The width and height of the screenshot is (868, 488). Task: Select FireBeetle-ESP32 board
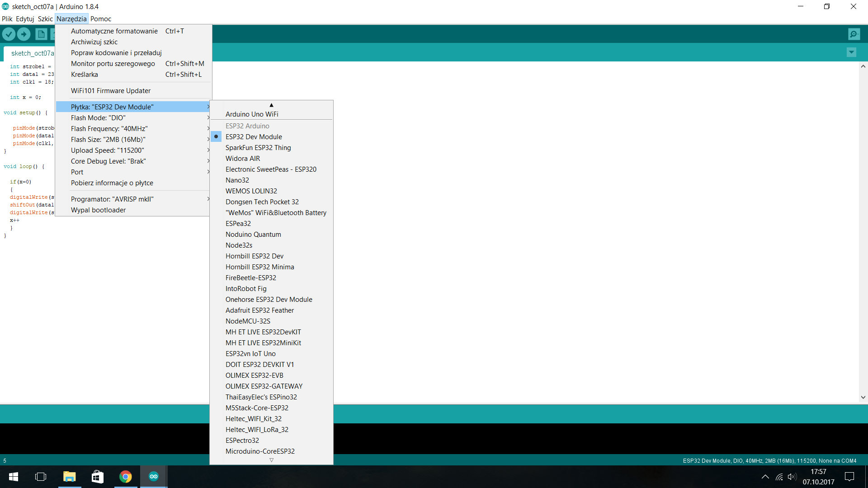271,277
